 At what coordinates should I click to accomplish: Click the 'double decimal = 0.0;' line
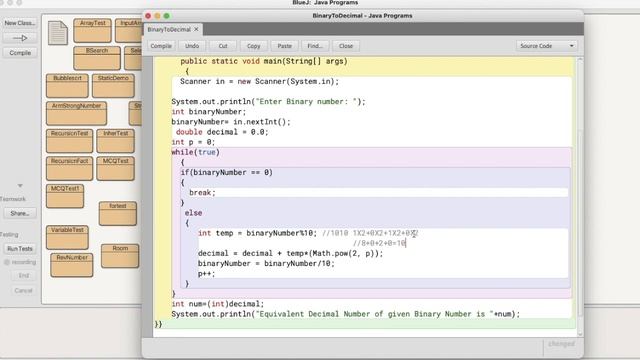[x=222, y=132]
